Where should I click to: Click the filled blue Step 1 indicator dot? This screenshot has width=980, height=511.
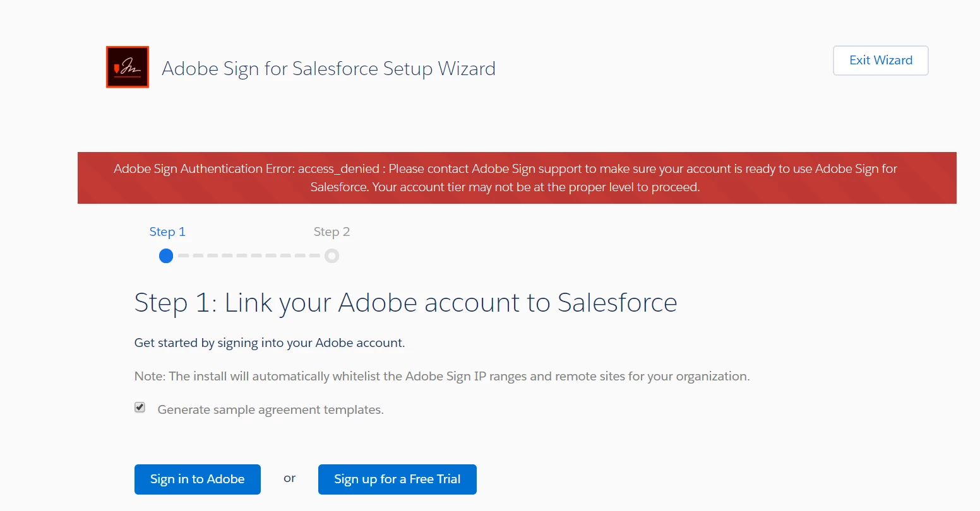(166, 255)
